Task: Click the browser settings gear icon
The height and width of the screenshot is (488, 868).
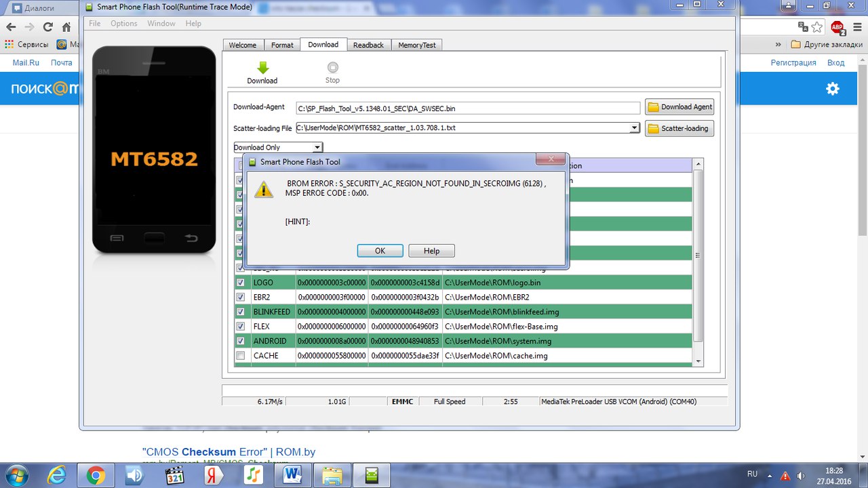Action: tap(832, 89)
